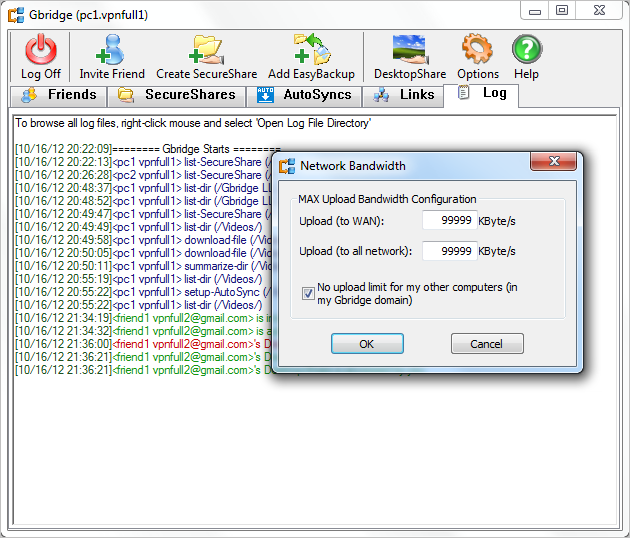
Task: Click the 'To browse all log files' instruction line
Action: 193,123
